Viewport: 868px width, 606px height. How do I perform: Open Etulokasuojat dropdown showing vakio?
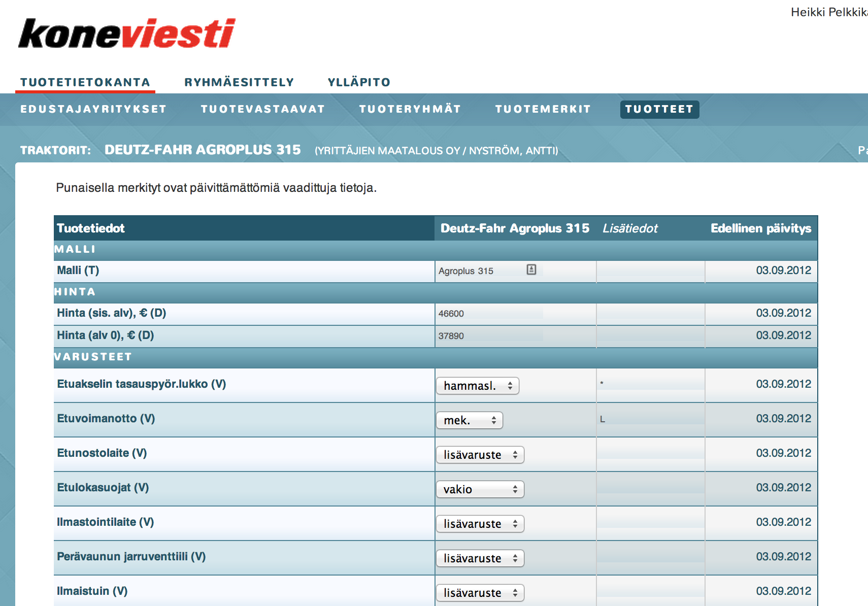click(480, 489)
